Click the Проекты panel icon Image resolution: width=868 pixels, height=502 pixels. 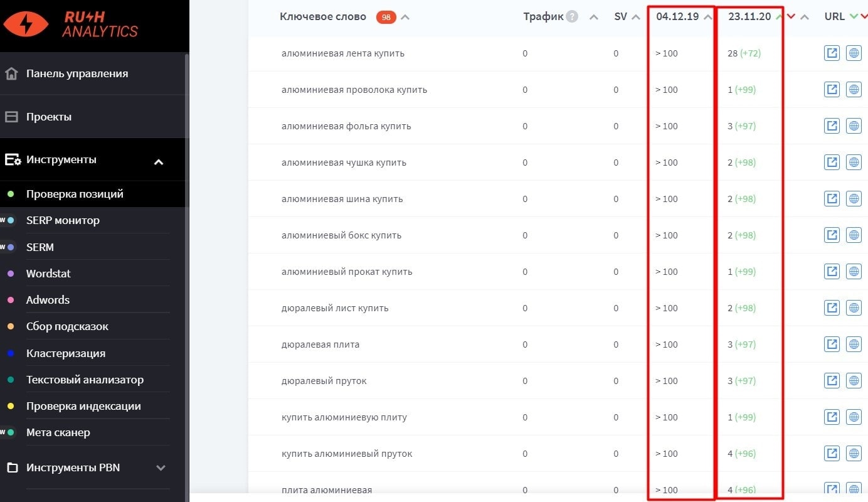click(x=11, y=116)
